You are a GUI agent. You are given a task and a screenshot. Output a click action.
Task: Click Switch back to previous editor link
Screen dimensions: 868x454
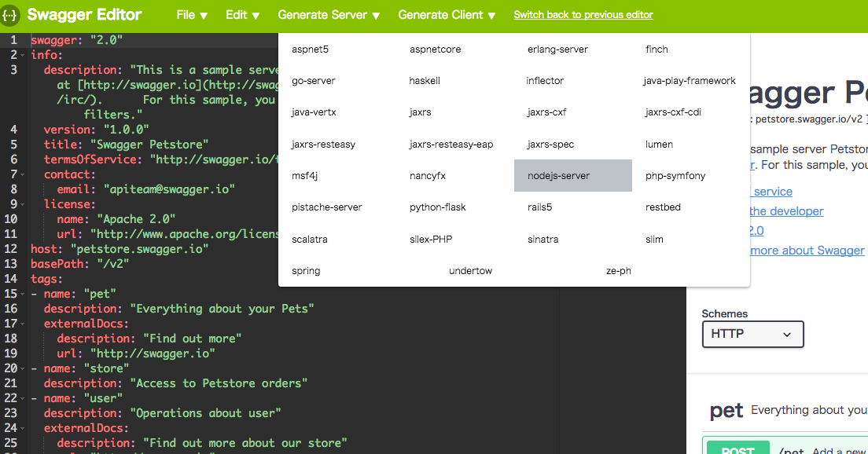click(x=583, y=15)
